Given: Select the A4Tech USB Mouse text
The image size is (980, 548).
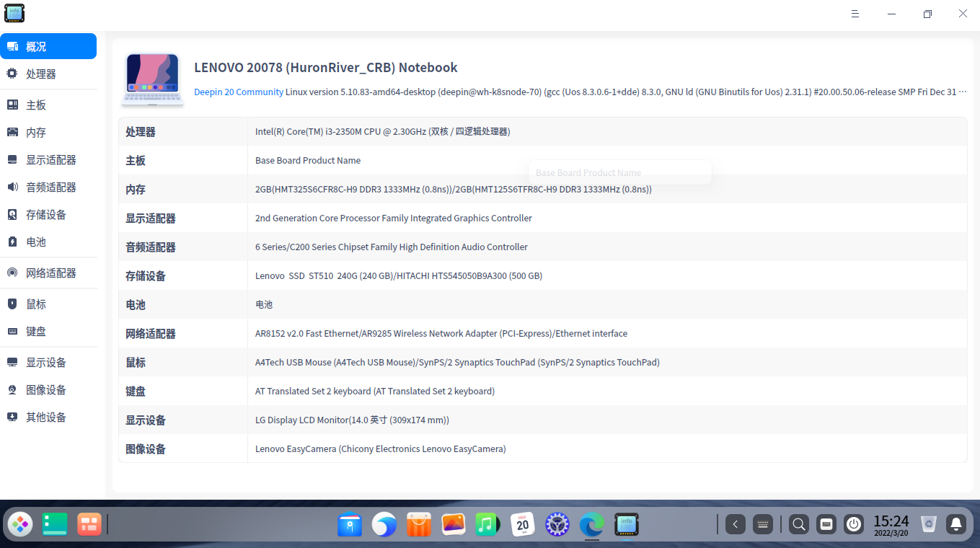Looking at the screenshot, I should (x=457, y=363).
